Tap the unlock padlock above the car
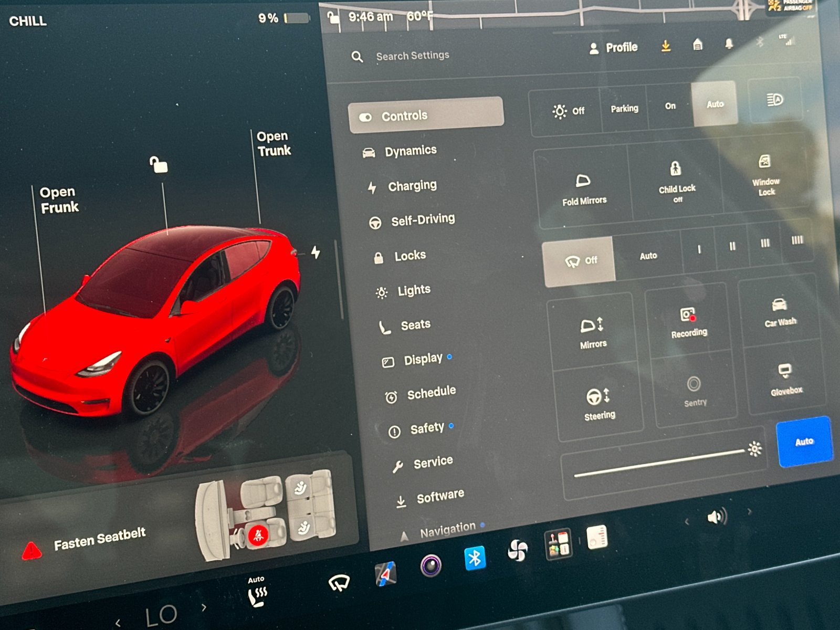This screenshot has height=630, width=840. click(159, 164)
